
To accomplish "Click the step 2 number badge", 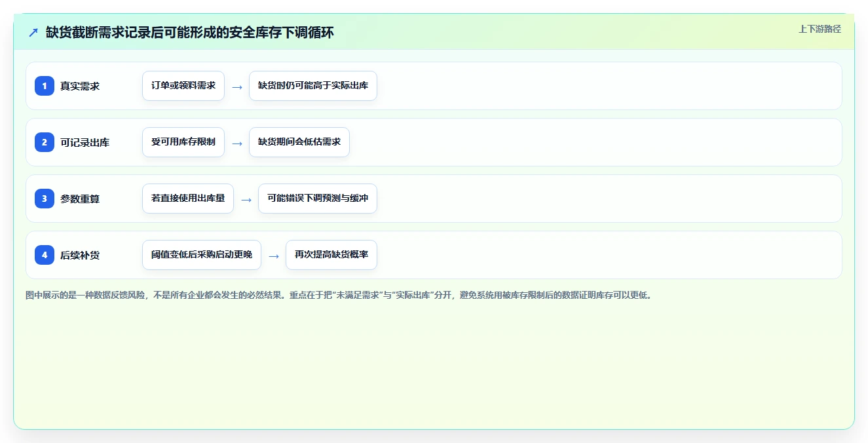I will (x=45, y=142).
